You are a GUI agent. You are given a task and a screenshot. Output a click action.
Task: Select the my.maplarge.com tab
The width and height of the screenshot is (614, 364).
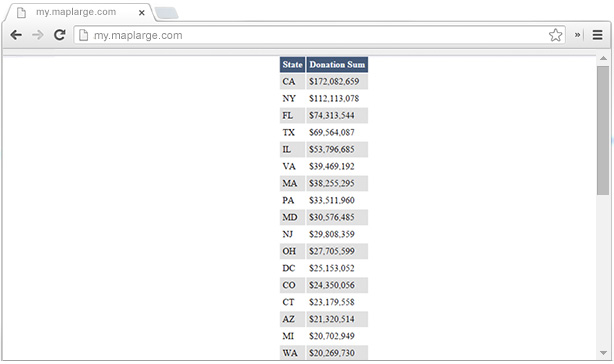[x=76, y=12]
